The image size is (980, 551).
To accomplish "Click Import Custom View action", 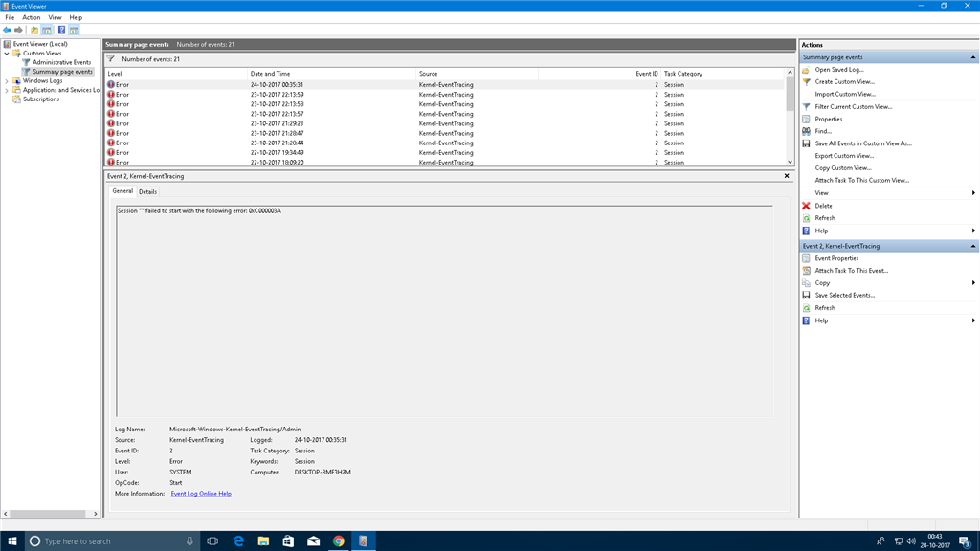I will 845,95.
